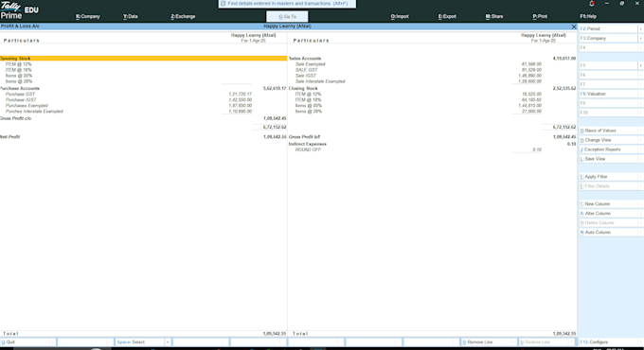Screen dimensions: 644x350
Task: Select Indirect Expenses row
Action: pos(433,144)
